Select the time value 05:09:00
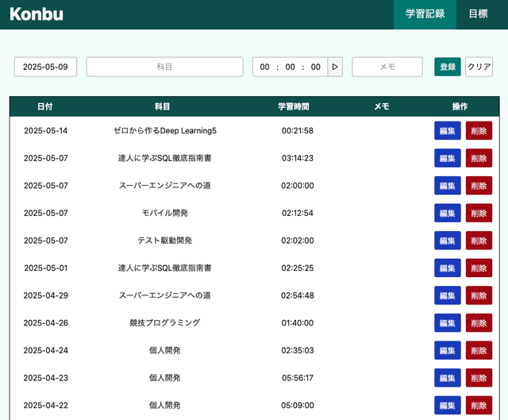 tap(298, 405)
